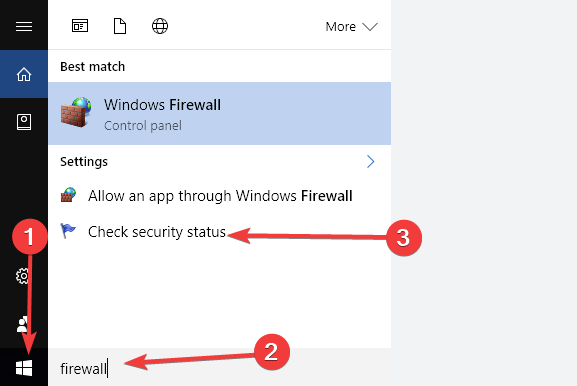Viewport: 577px width, 386px height.
Task: Click the person feedback icon in the sidebar
Action: point(22,324)
